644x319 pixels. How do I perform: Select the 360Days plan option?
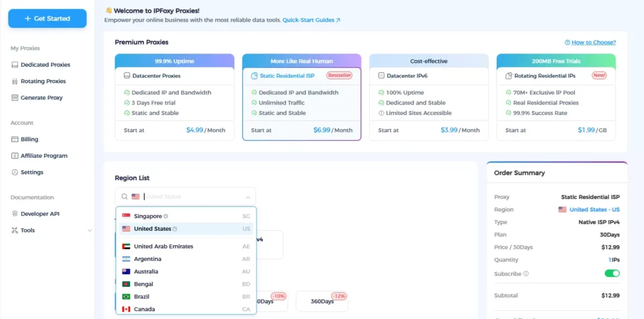pos(322,301)
